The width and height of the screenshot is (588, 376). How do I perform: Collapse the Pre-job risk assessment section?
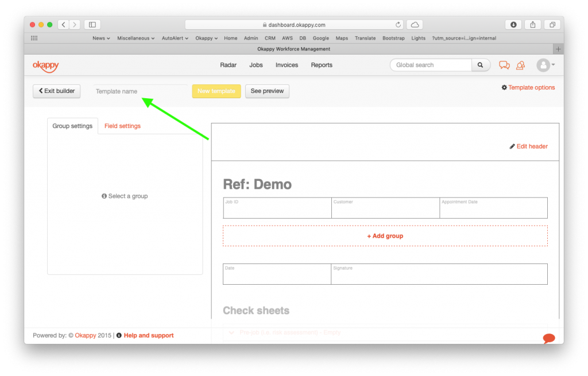(x=231, y=333)
